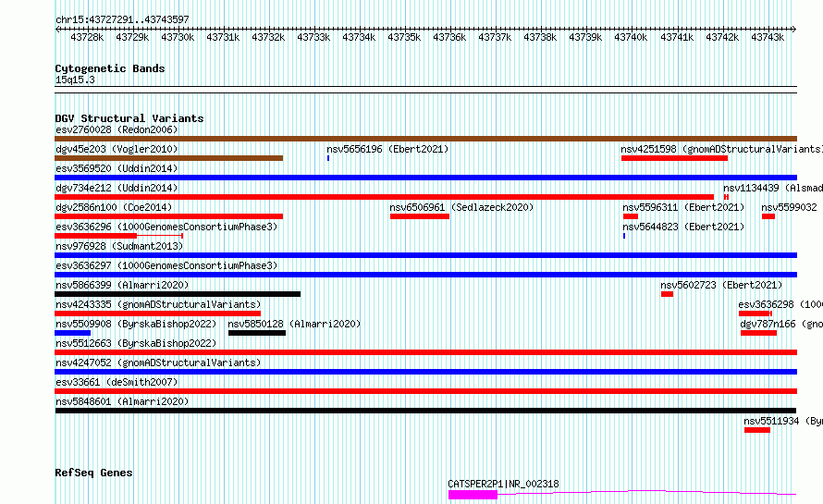The image size is (823, 504).
Task: Click esv3636296 (1000GenomesConsortiumPhase3) label
Action: coord(166,227)
